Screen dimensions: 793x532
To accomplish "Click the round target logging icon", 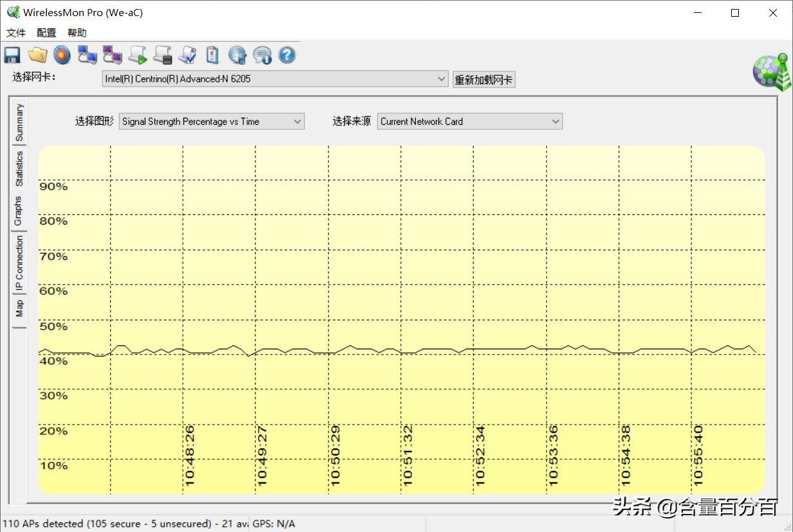I will point(62,55).
